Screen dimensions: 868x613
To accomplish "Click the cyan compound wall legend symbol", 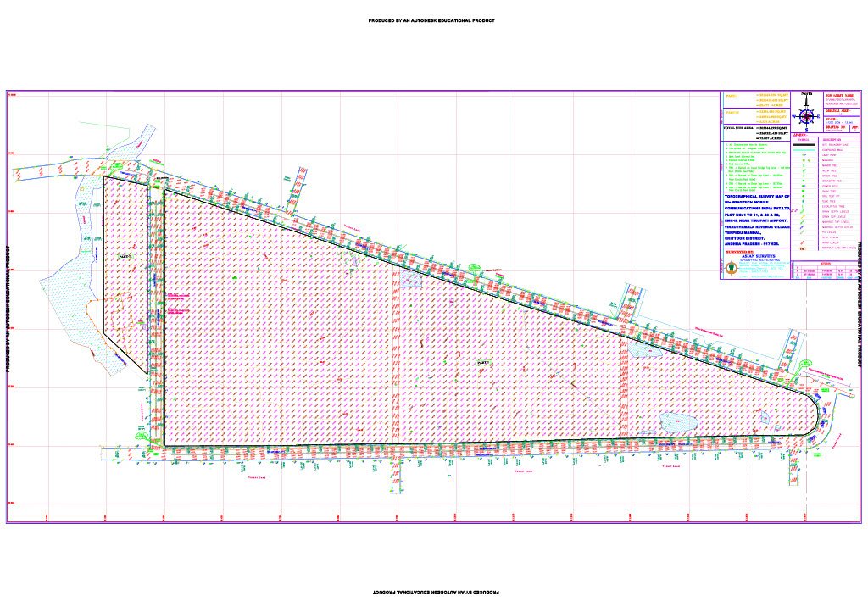I will (x=806, y=152).
